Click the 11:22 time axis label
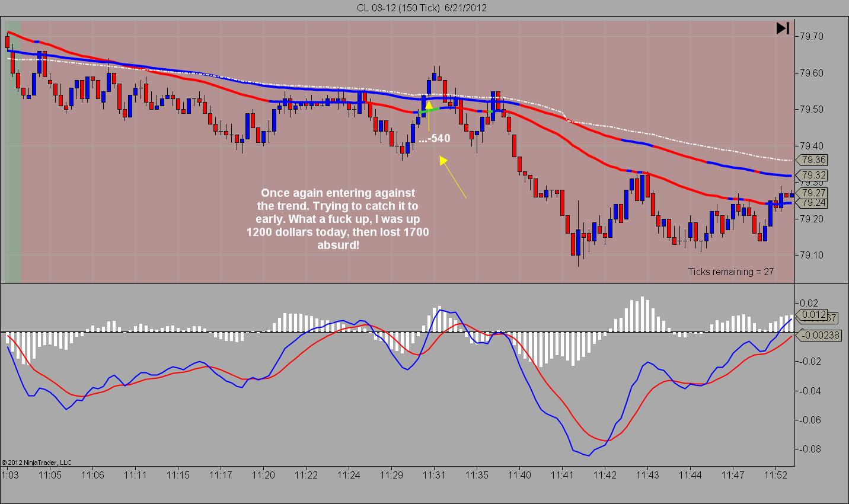The width and height of the screenshot is (849, 504). [306, 475]
